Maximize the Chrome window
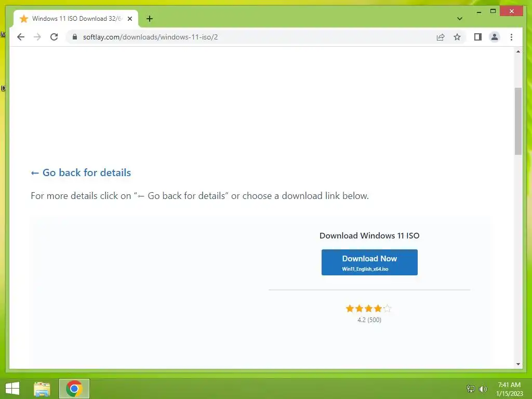The image size is (532, 399). coord(493,11)
